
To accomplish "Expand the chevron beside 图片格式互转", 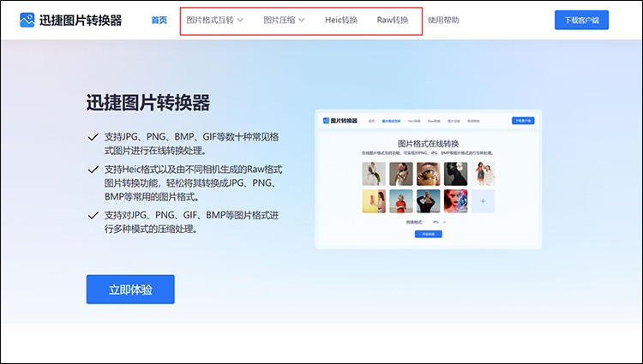I will point(240,20).
